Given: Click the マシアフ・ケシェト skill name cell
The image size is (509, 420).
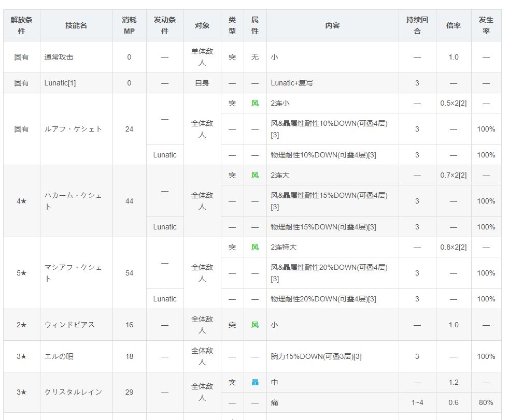Looking at the screenshot, I should pos(73,273).
